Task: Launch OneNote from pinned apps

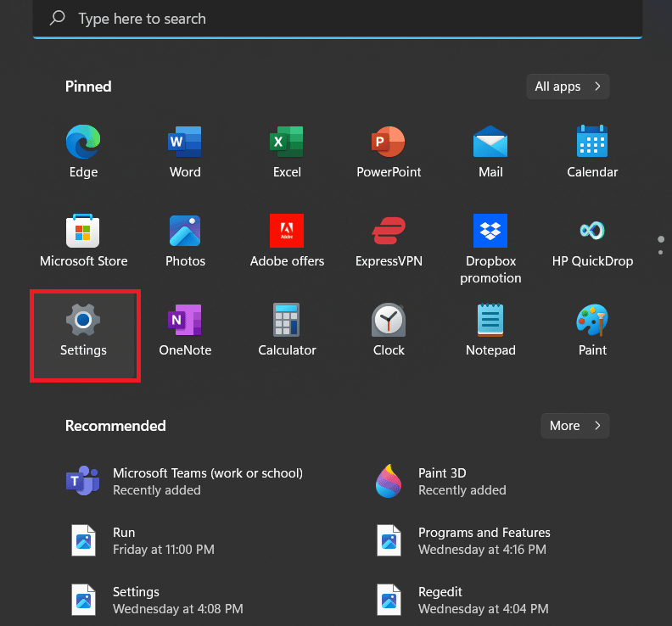Action: tap(185, 329)
